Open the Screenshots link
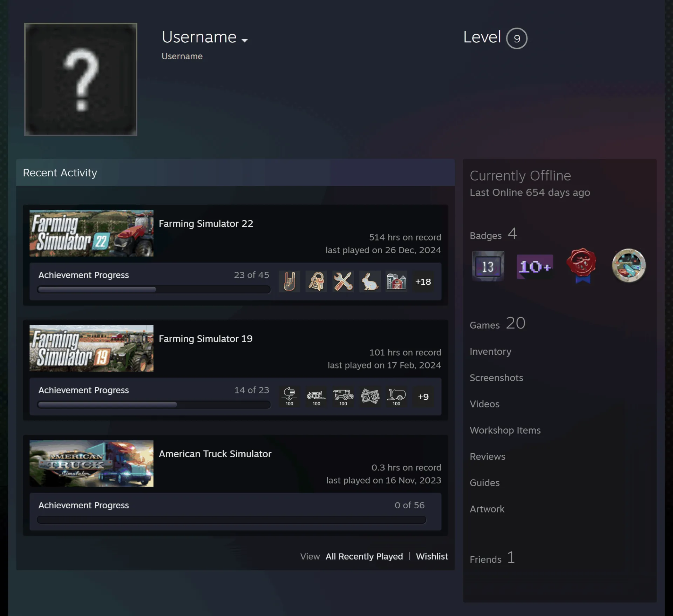The image size is (673, 616). click(x=496, y=378)
